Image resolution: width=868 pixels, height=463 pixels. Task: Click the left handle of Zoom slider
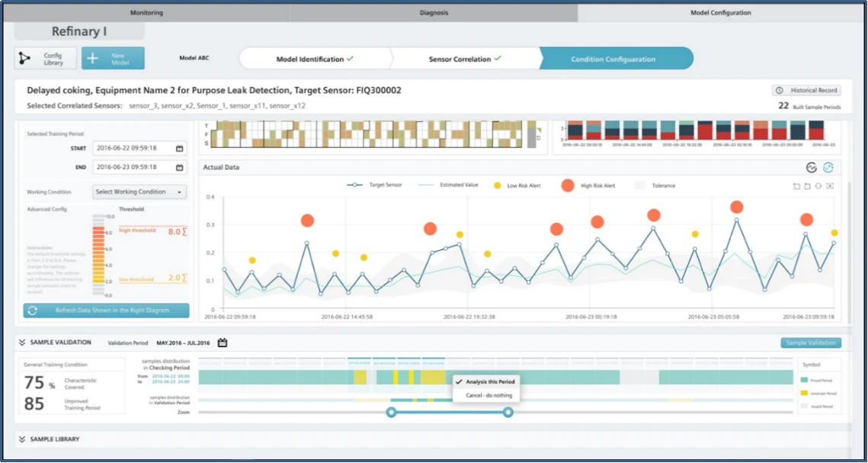coord(391,412)
